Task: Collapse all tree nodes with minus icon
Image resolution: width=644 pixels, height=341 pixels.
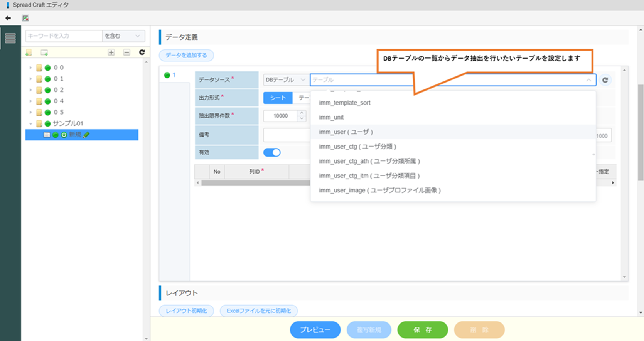Action: point(126,52)
